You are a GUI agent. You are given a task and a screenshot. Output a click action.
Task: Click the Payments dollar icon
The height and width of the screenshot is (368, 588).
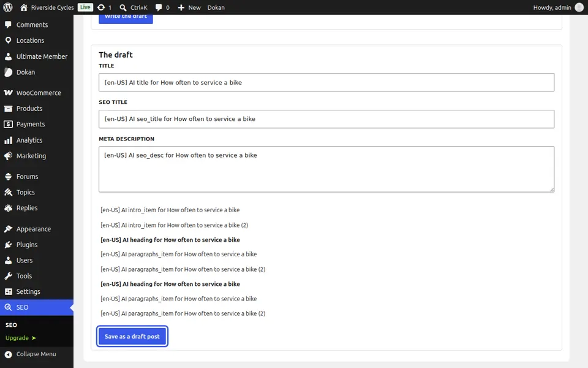(x=8, y=125)
